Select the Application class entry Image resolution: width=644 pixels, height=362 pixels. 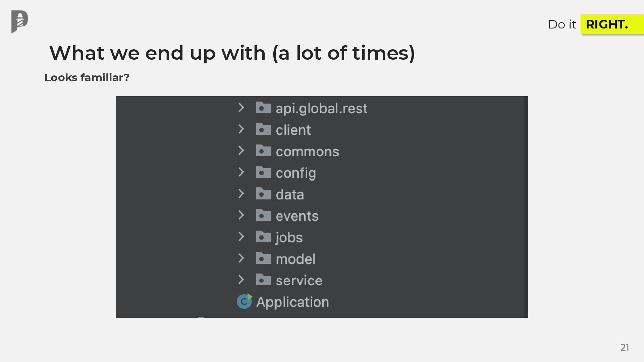(x=292, y=302)
